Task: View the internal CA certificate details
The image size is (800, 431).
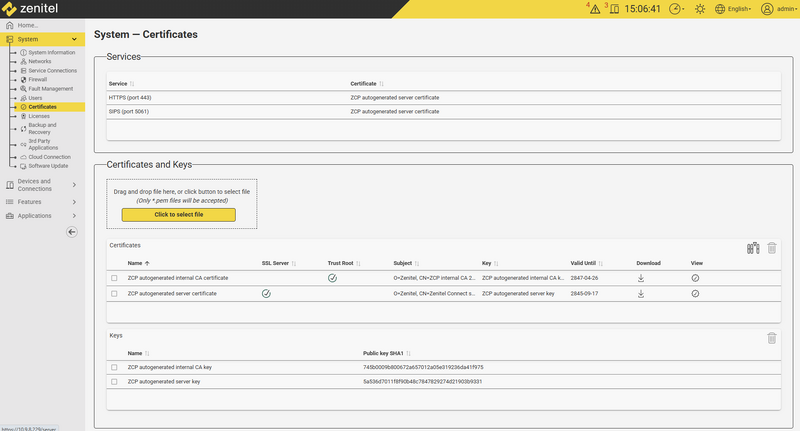Action: click(695, 278)
